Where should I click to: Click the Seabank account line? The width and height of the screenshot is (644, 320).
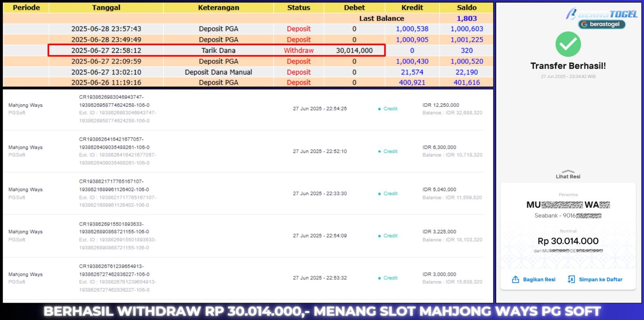[568, 216]
